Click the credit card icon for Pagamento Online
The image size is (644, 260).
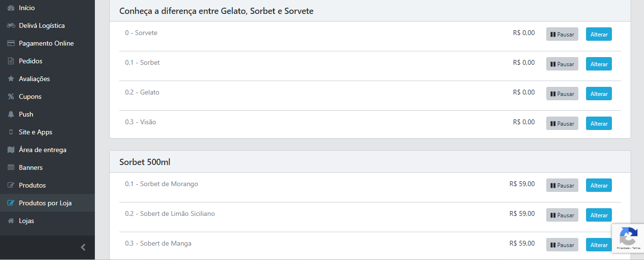11,44
